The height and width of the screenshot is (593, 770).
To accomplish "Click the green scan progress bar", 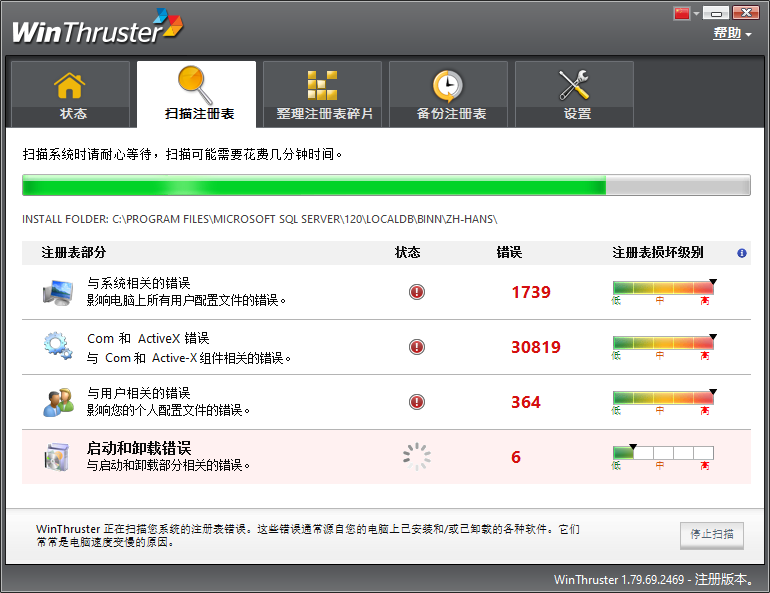I will [x=386, y=185].
